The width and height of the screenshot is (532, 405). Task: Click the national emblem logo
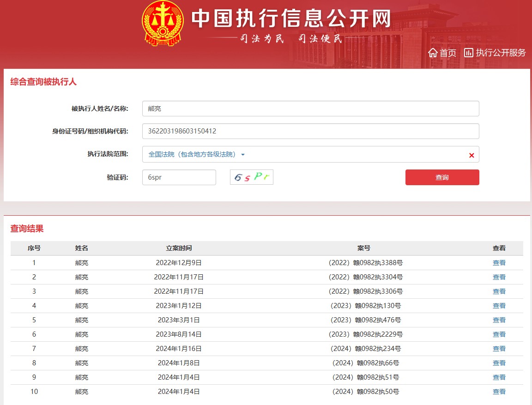coord(163,24)
